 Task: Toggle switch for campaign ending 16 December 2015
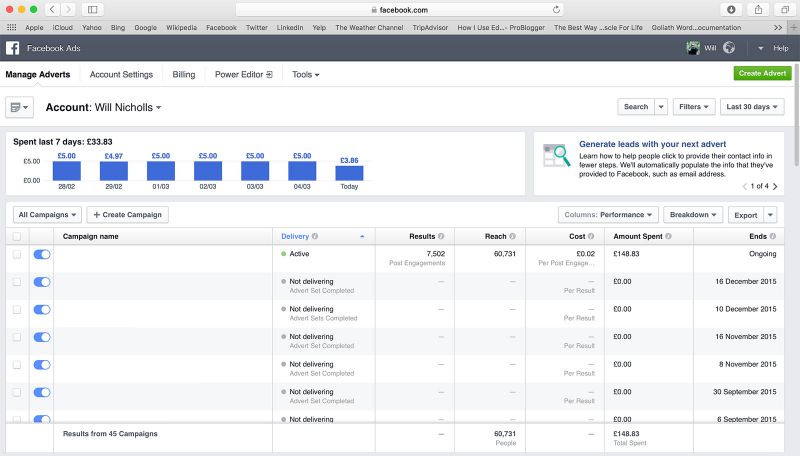coord(42,282)
